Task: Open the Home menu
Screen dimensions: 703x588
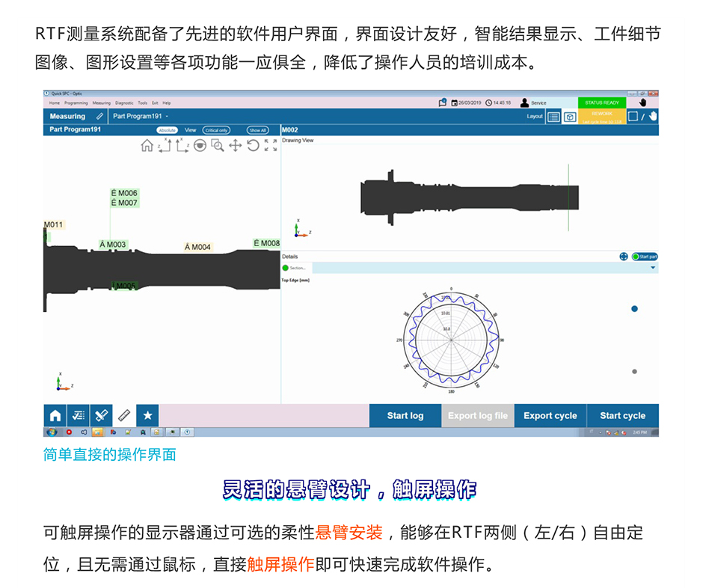Action: point(55,102)
